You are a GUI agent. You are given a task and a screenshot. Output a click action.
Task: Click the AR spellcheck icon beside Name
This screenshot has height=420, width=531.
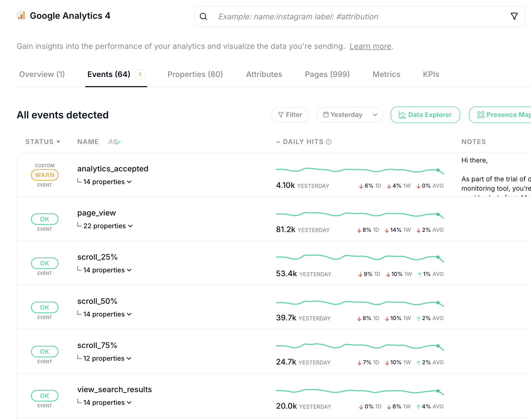point(114,142)
